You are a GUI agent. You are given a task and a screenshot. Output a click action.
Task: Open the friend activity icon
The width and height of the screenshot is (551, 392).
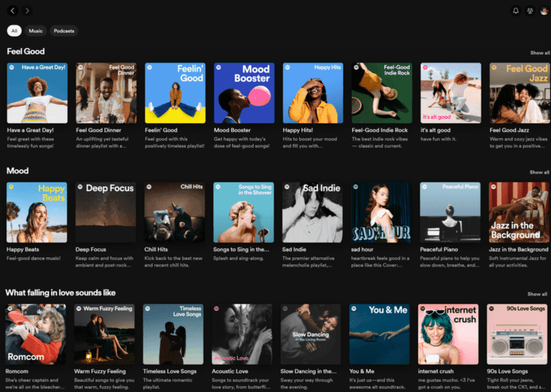(530, 11)
